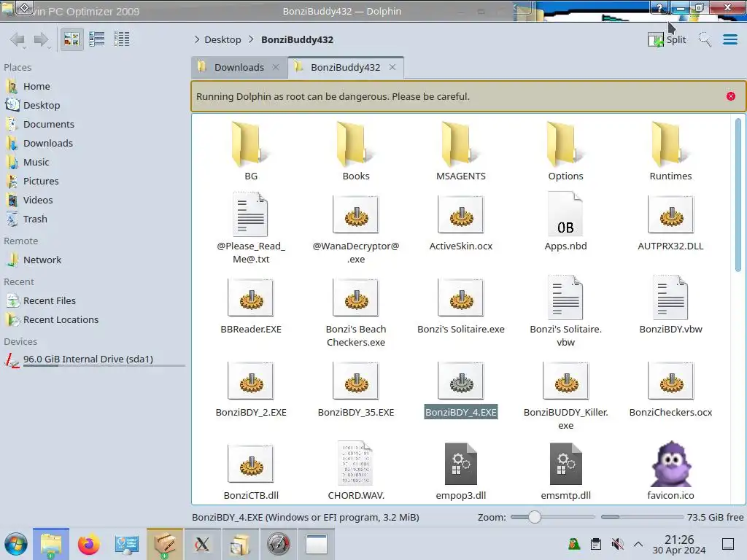Open Trash in Places
This screenshot has width=747, height=560.
(x=35, y=219)
